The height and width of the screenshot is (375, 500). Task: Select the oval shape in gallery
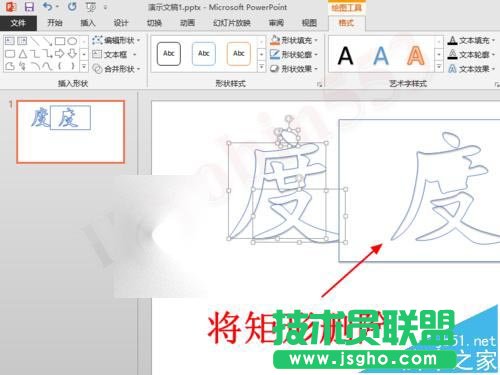click(x=72, y=41)
